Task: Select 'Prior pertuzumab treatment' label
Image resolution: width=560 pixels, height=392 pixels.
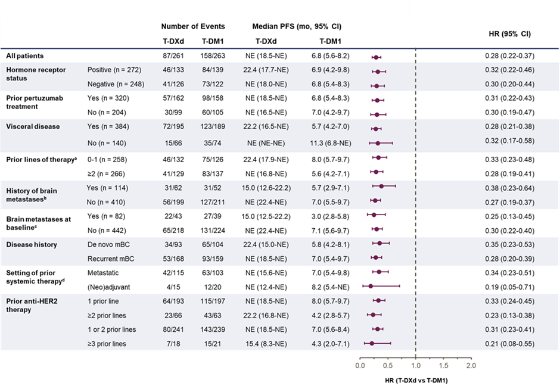Action: 35,102
